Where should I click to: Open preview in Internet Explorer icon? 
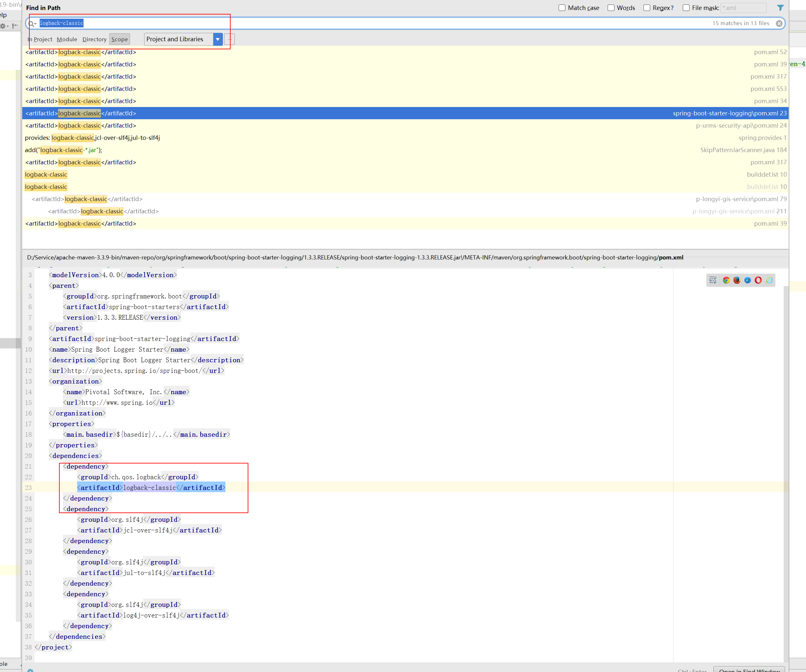(769, 280)
